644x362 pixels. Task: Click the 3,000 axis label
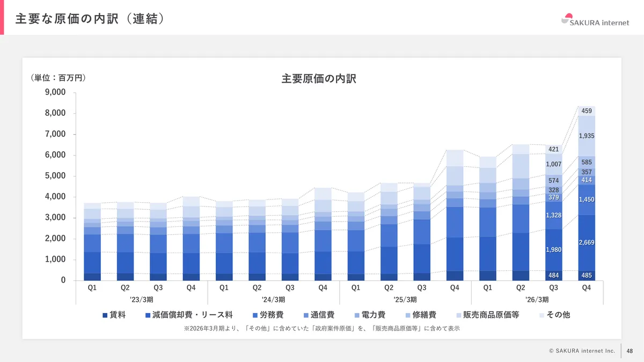55,218
